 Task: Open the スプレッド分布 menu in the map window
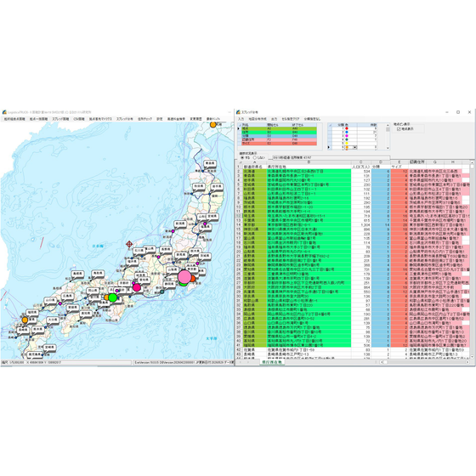(125, 119)
